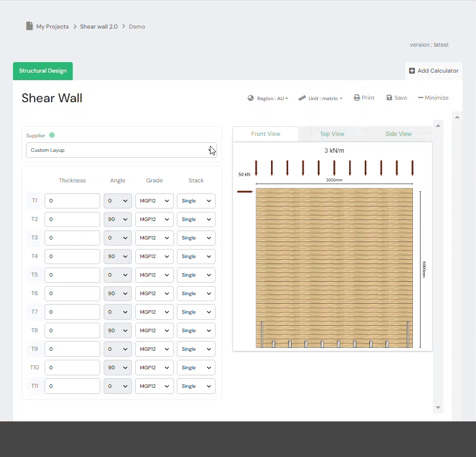Open the Region : AU menu

pos(268,98)
